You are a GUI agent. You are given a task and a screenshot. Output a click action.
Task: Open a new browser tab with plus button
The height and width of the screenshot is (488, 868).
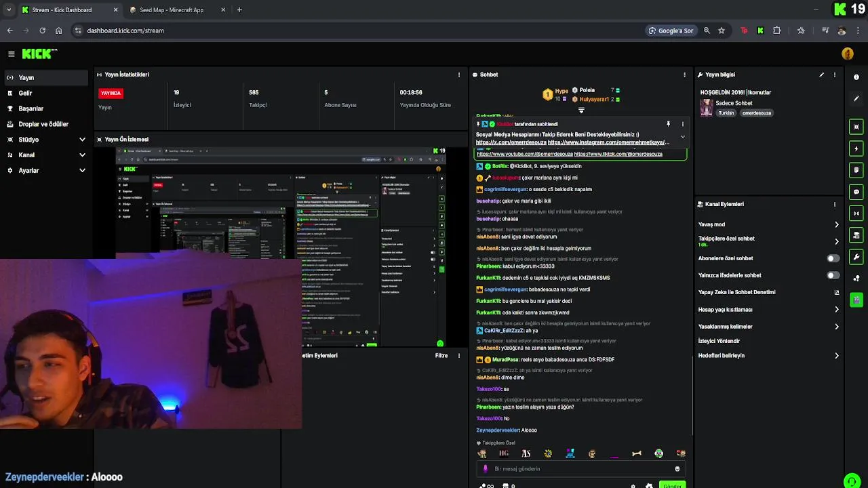tap(239, 10)
